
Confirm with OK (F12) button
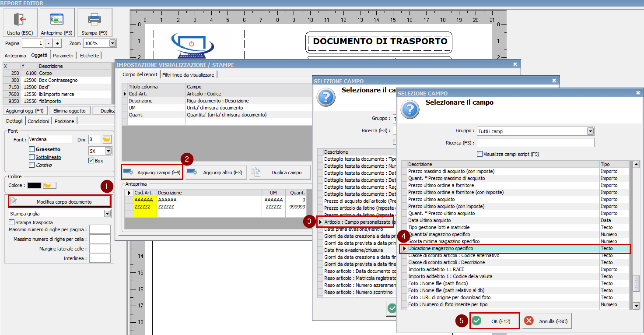pos(495,321)
